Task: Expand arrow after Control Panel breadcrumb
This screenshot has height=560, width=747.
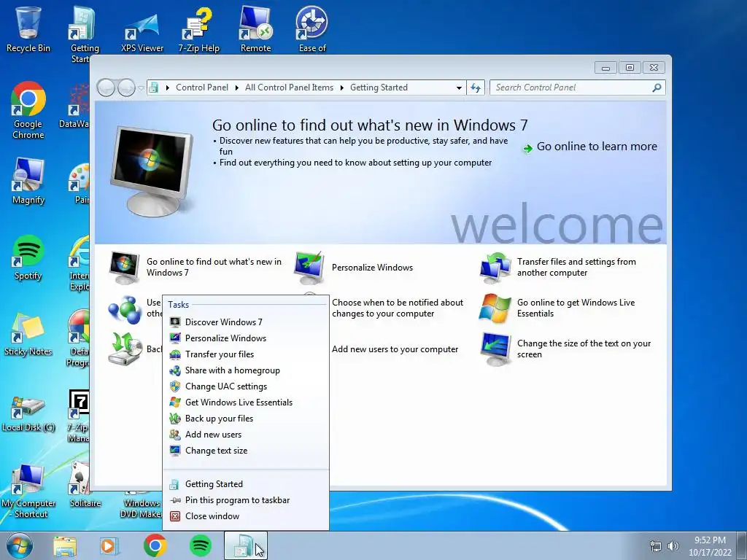Action: click(237, 87)
